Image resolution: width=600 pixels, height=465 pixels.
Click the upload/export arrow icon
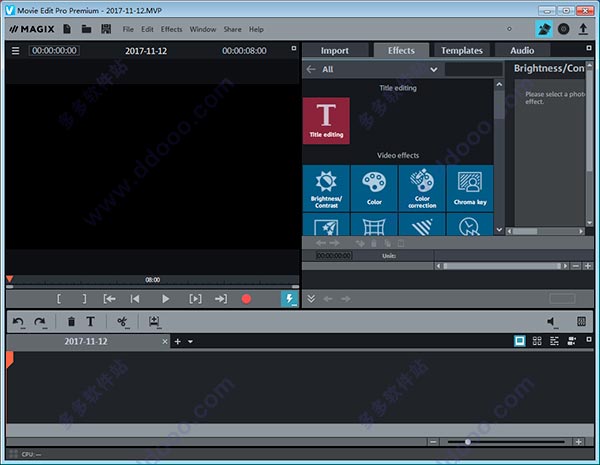tap(583, 29)
